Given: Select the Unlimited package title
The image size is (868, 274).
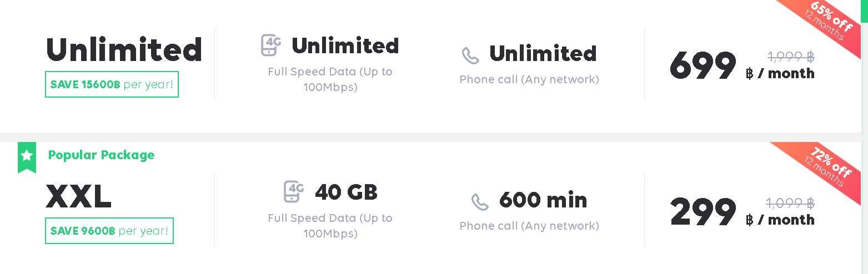Looking at the screenshot, I should (x=124, y=49).
